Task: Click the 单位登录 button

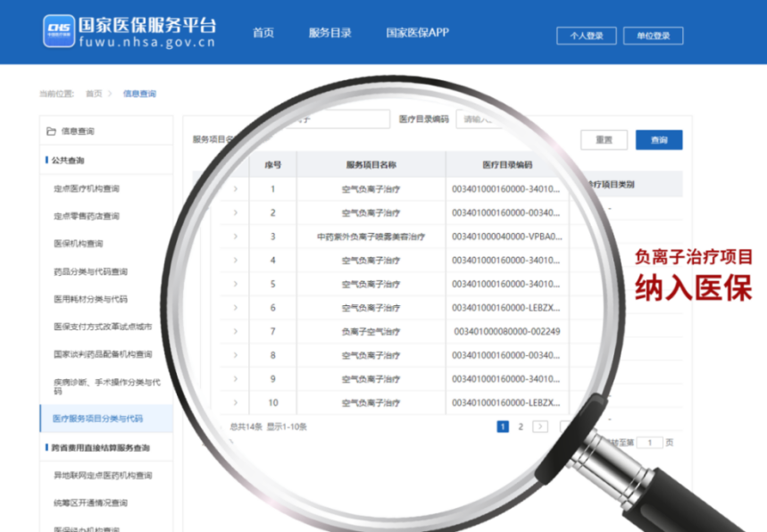Action: [653, 36]
